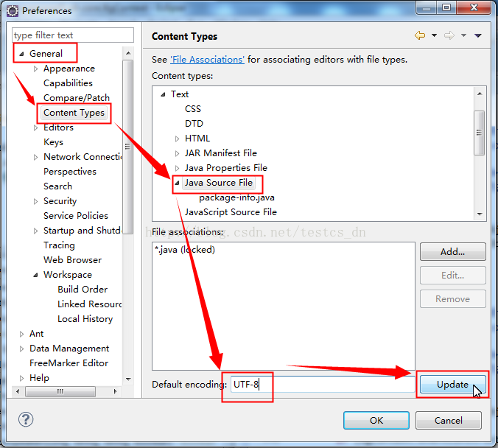Confirm with the OK button
The width and height of the screenshot is (498, 448).
(376, 420)
